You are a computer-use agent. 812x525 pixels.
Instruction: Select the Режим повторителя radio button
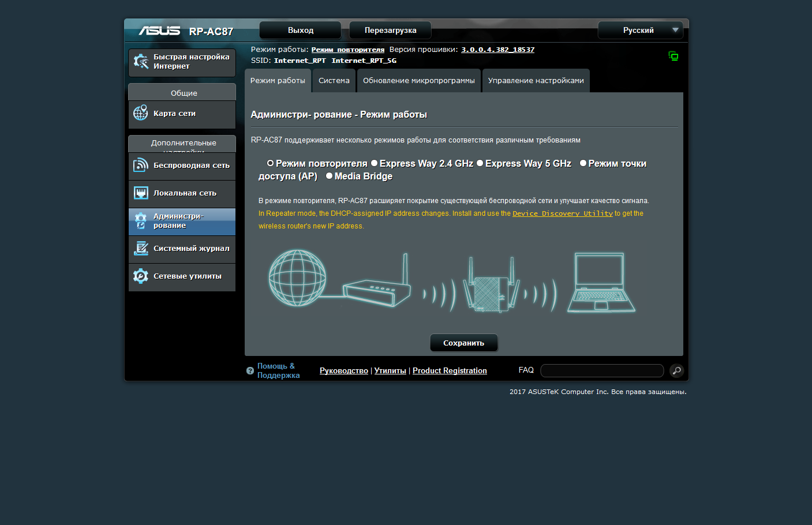pyautogui.click(x=270, y=163)
